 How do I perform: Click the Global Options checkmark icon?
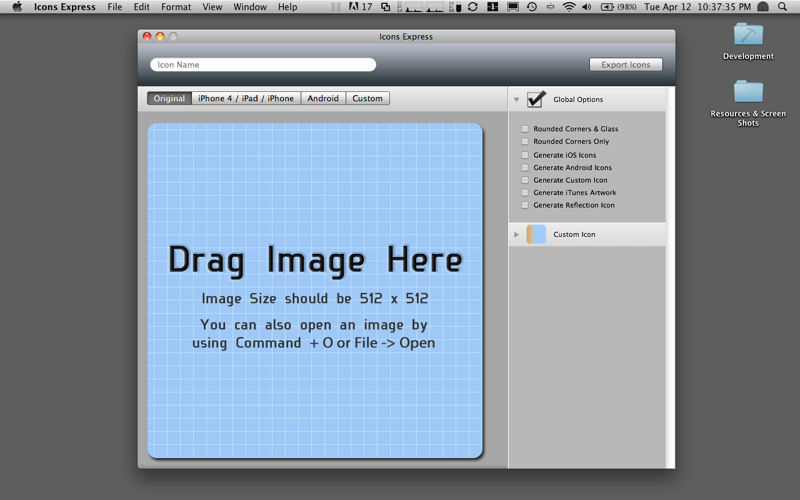[x=536, y=99]
